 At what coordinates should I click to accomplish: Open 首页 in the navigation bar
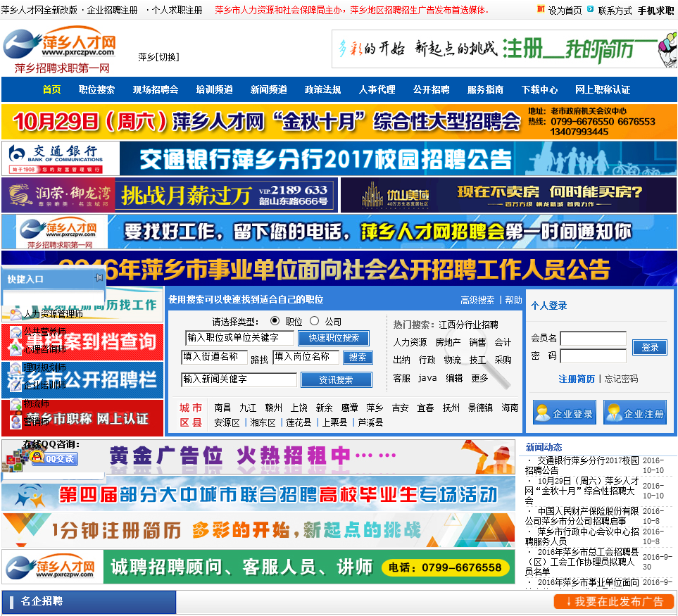coord(52,89)
